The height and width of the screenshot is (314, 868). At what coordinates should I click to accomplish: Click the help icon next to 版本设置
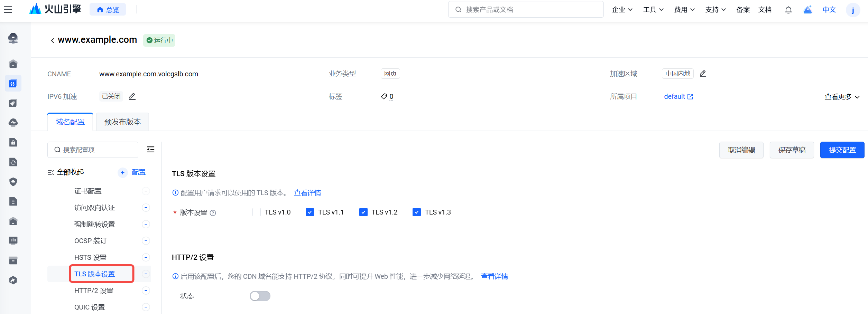(x=213, y=213)
